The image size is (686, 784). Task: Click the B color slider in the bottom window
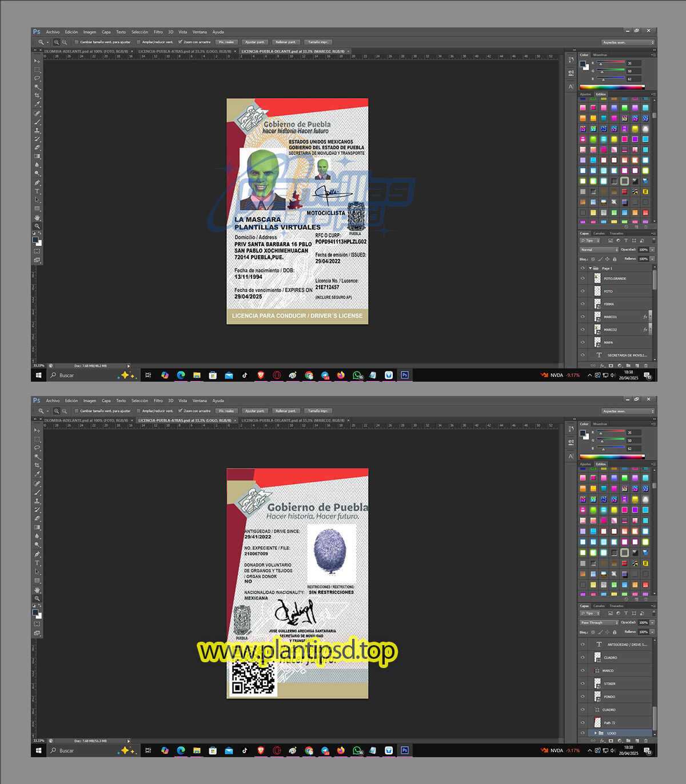point(611,448)
